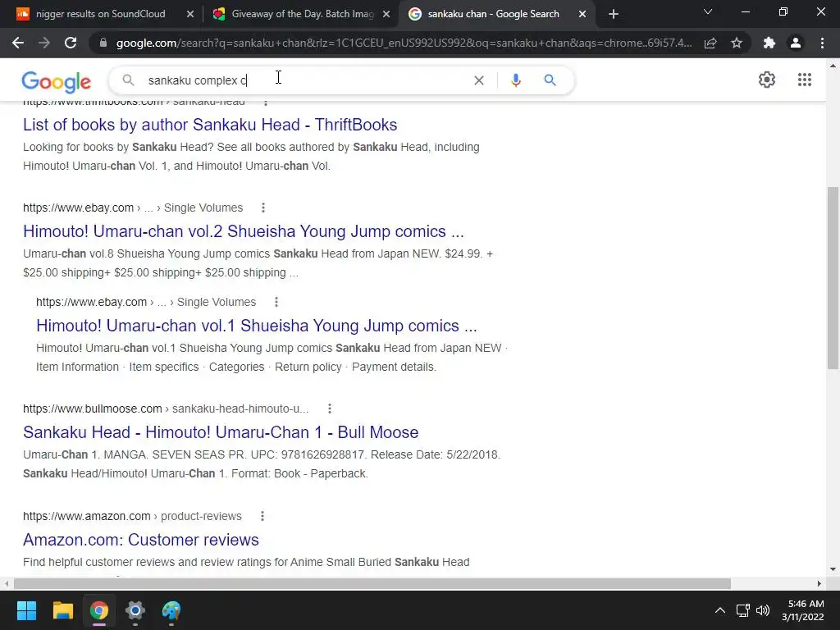This screenshot has width=840, height=630.
Task: Click the browser forward arrow
Action: pyautogui.click(x=44, y=43)
